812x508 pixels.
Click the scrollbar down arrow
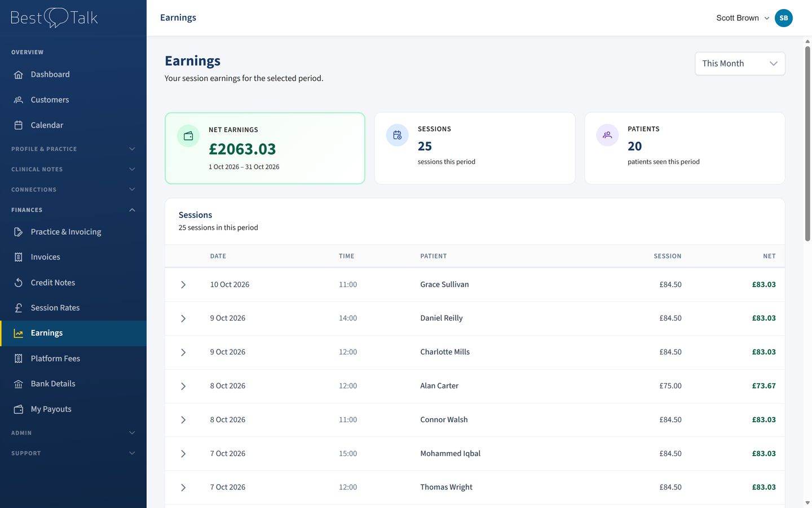click(x=807, y=502)
